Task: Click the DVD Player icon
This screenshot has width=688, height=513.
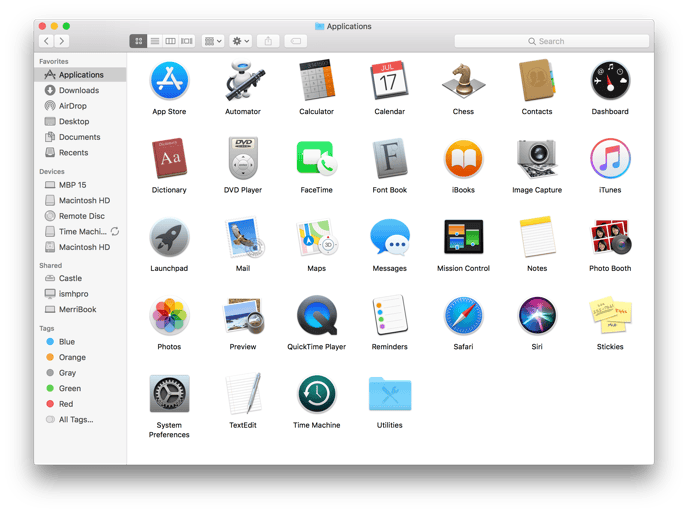Action: click(243, 158)
